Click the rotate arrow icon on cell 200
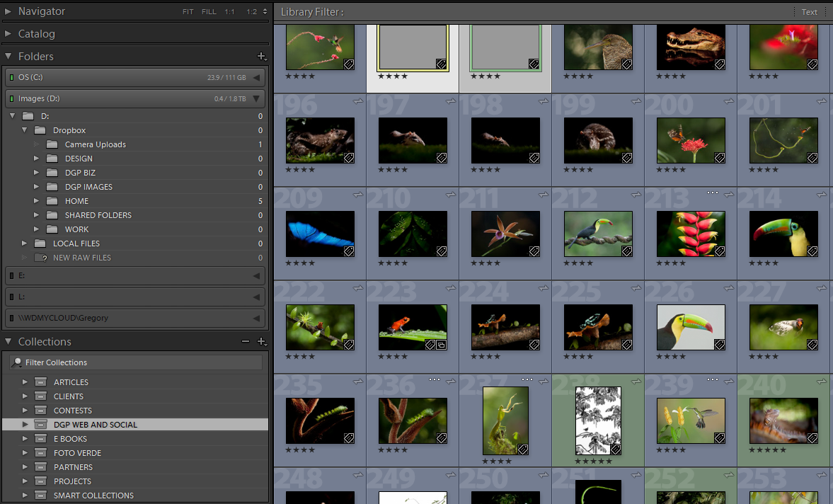This screenshot has width=833, height=504. (x=728, y=101)
